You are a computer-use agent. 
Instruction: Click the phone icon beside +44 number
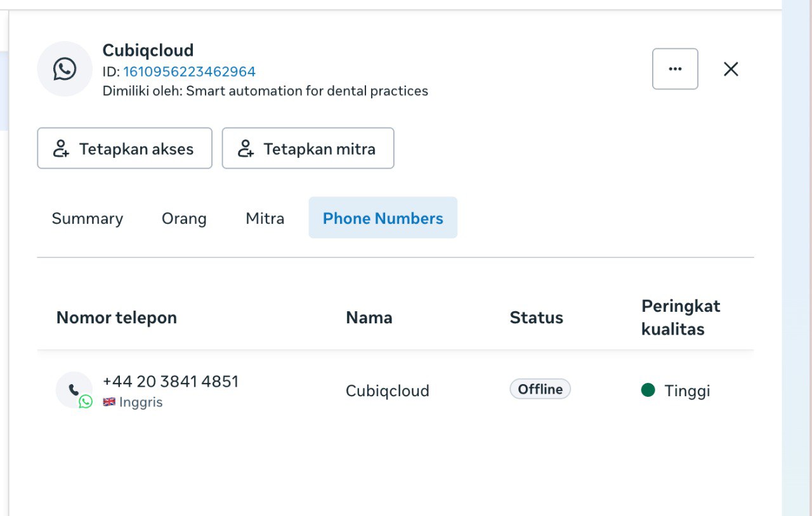(x=74, y=390)
